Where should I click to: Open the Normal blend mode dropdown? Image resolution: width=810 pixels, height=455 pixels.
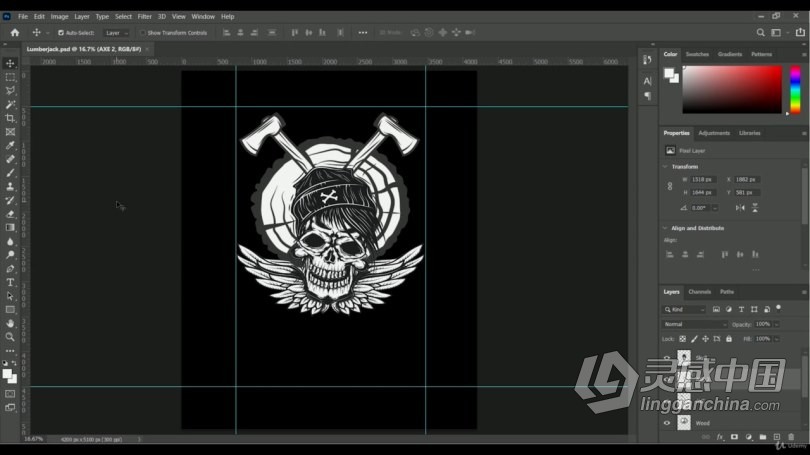coord(695,324)
